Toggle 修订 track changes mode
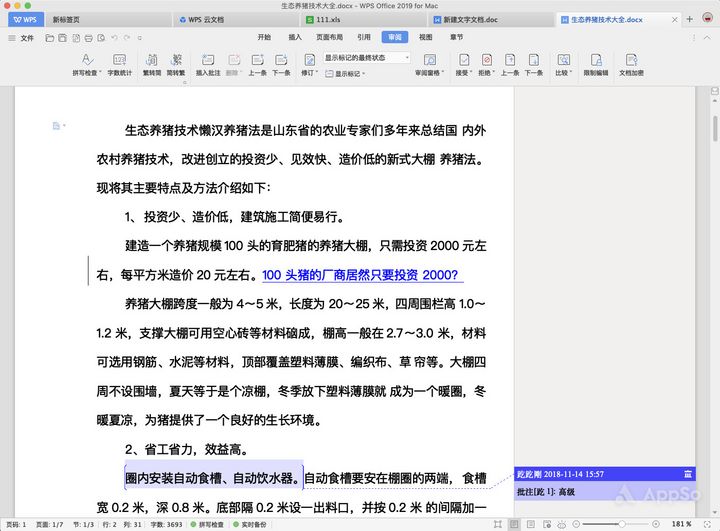The width and height of the screenshot is (720, 531). tap(308, 60)
